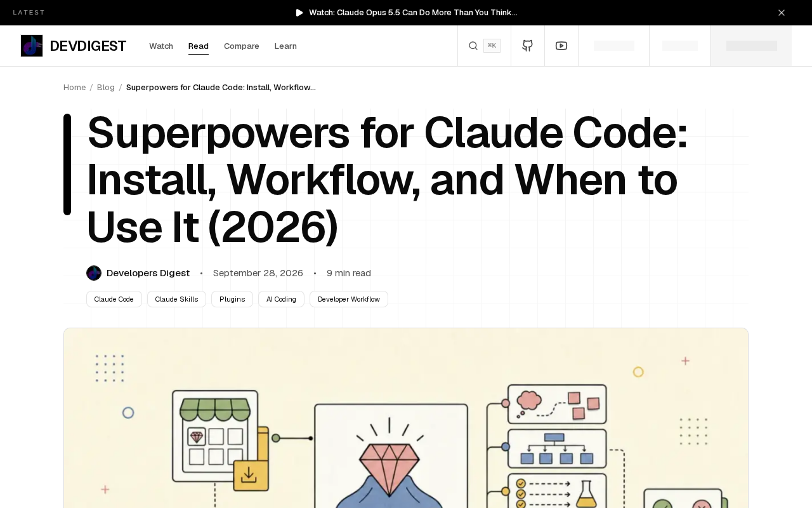Click the current article breadcrumb title
The height and width of the screenshot is (508, 812).
(x=221, y=88)
